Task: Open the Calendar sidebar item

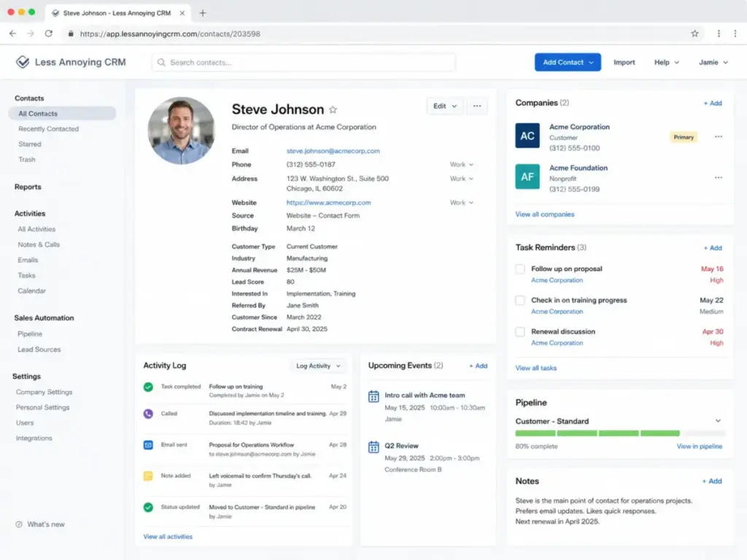Action: tap(31, 290)
